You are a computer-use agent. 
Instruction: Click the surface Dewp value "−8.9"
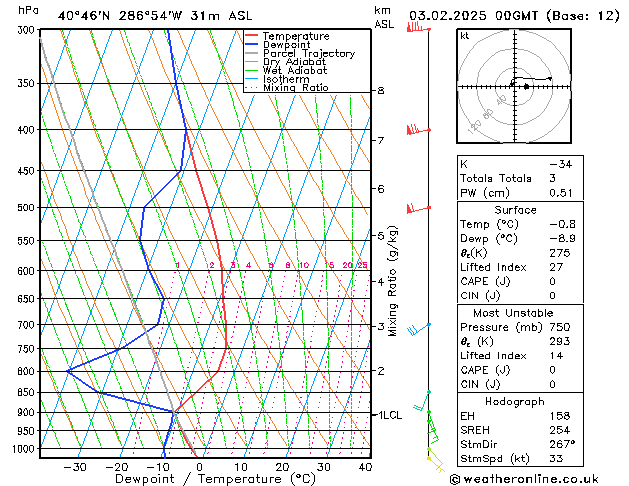562,239
